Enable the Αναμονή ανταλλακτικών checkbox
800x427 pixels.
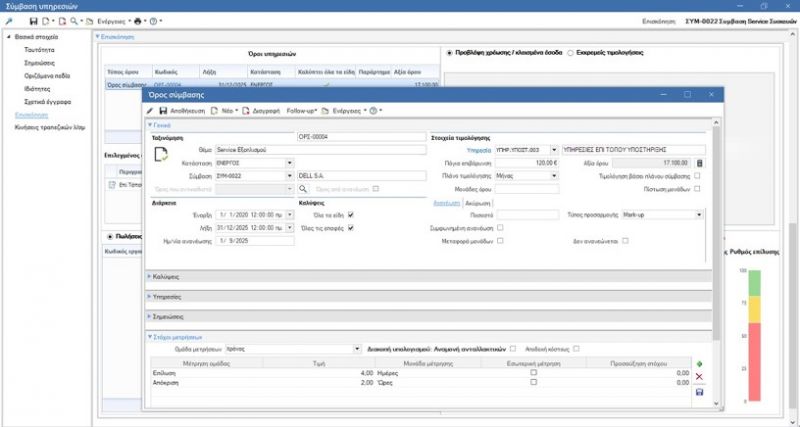pyautogui.click(x=513, y=349)
